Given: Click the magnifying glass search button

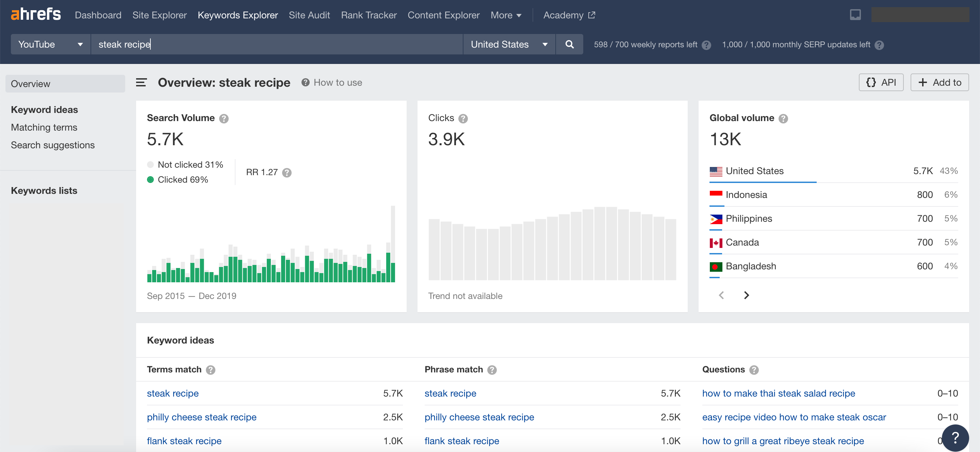Looking at the screenshot, I should (x=569, y=45).
